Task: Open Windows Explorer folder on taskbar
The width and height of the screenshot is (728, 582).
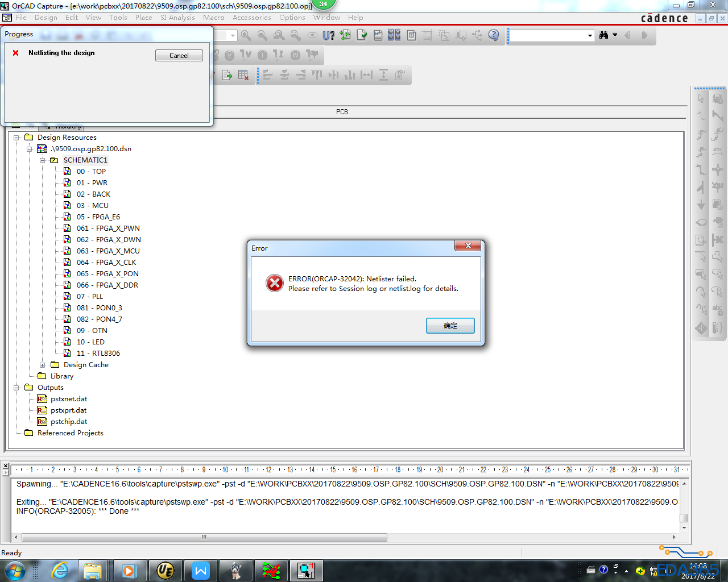Action: tap(92, 570)
